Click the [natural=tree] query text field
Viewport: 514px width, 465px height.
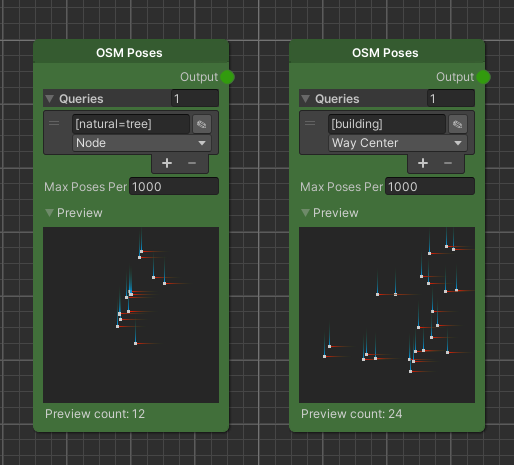[x=131, y=124]
